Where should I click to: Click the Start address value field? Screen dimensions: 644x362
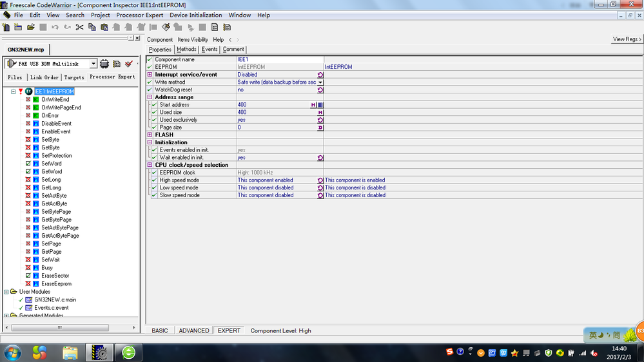pos(273,105)
